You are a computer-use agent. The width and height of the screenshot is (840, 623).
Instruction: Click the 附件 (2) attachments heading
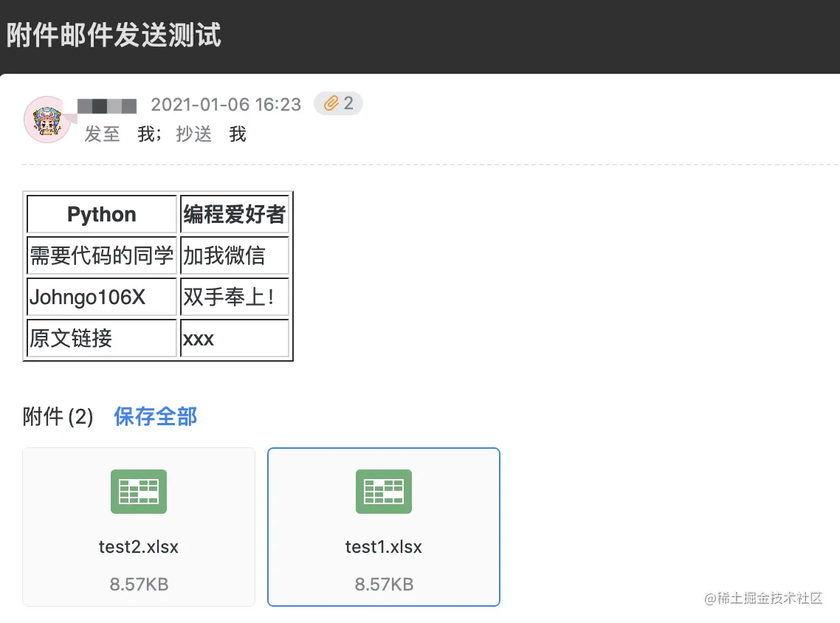click(x=58, y=416)
